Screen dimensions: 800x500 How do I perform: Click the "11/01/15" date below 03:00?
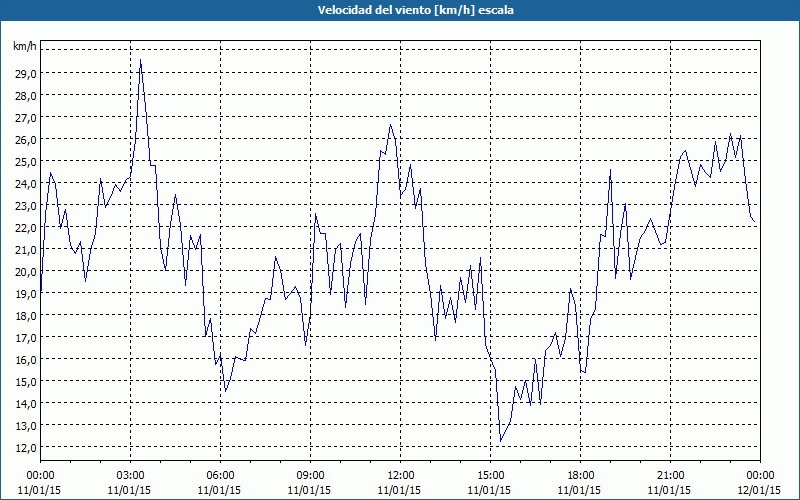[130, 490]
